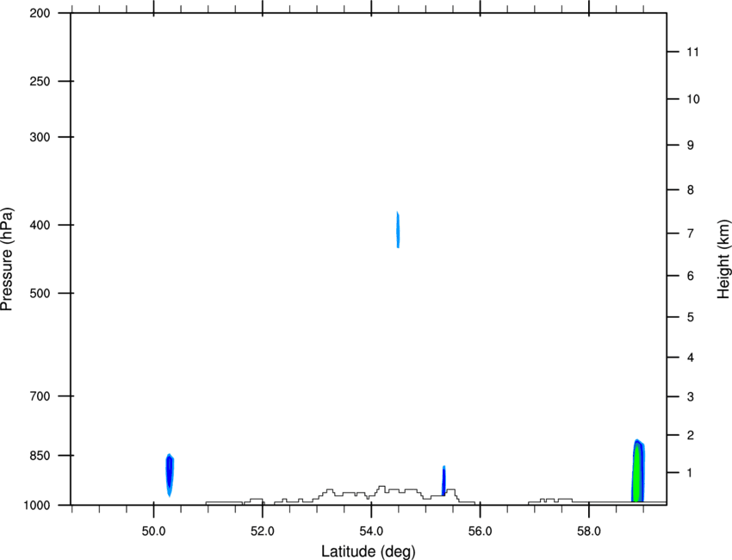Click the 'Height (km)' axis title
Viewport: 732px width, 560px height.
pos(724,258)
